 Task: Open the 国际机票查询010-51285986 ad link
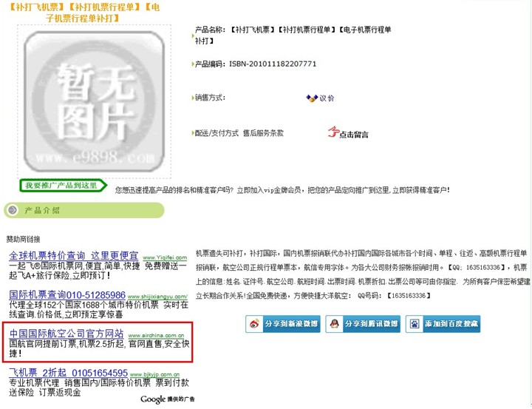(67, 295)
